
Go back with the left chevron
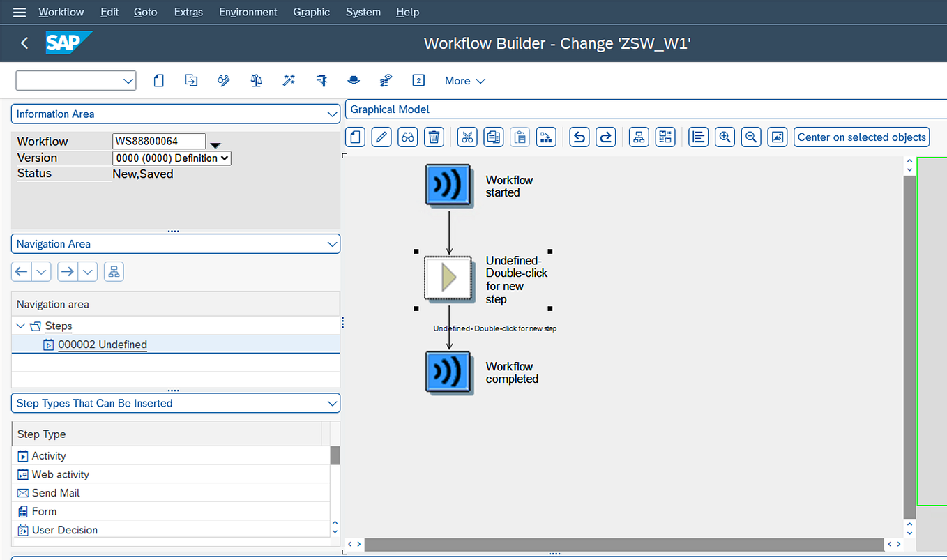pyautogui.click(x=24, y=43)
